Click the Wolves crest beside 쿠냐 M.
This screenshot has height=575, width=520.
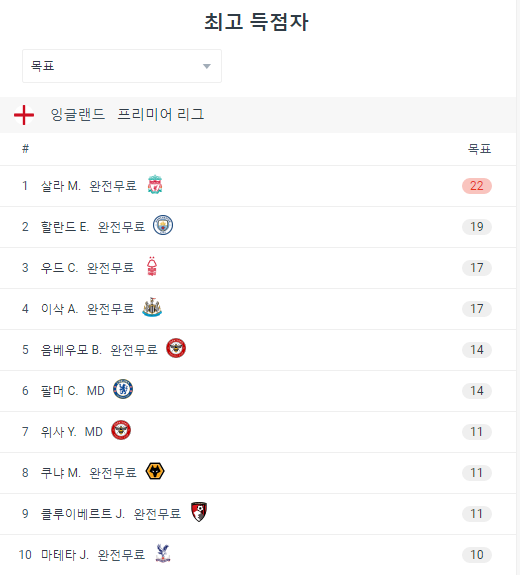[x=155, y=472]
